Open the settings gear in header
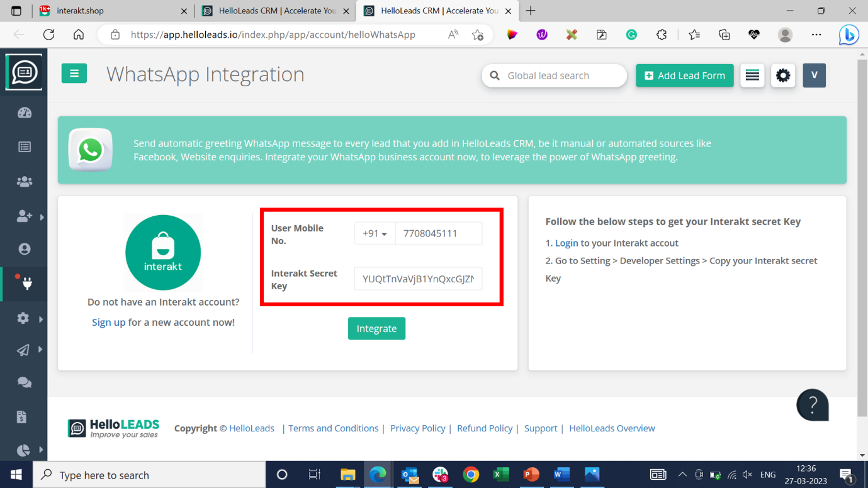This screenshot has width=868, height=488. point(783,75)
